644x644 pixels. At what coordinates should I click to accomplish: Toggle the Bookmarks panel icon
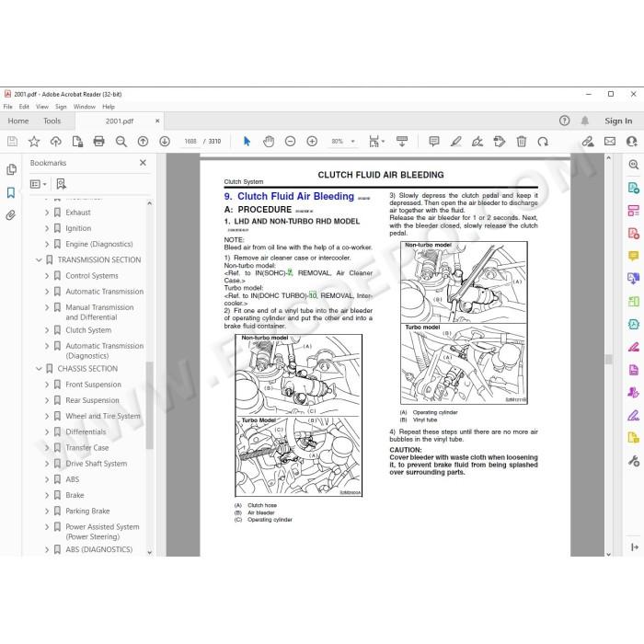click(11, 192)
